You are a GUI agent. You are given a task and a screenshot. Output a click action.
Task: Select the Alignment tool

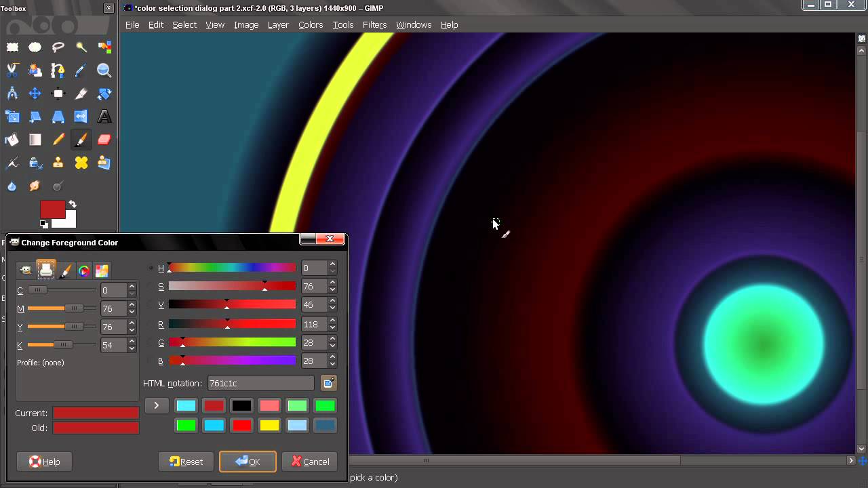[x=58, y=94]
